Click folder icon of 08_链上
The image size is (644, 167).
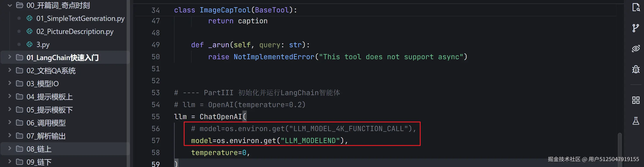click(x=19, y=149)
